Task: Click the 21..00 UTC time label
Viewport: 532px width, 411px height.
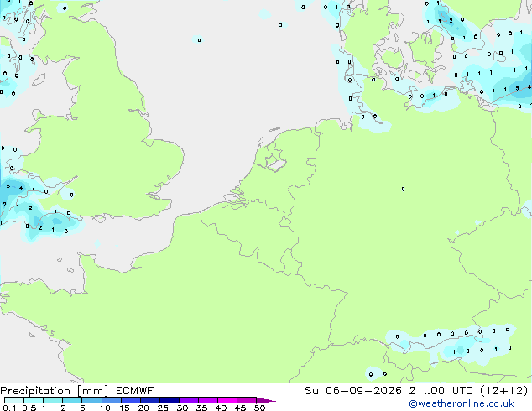Action: click(x=441, y=391)
